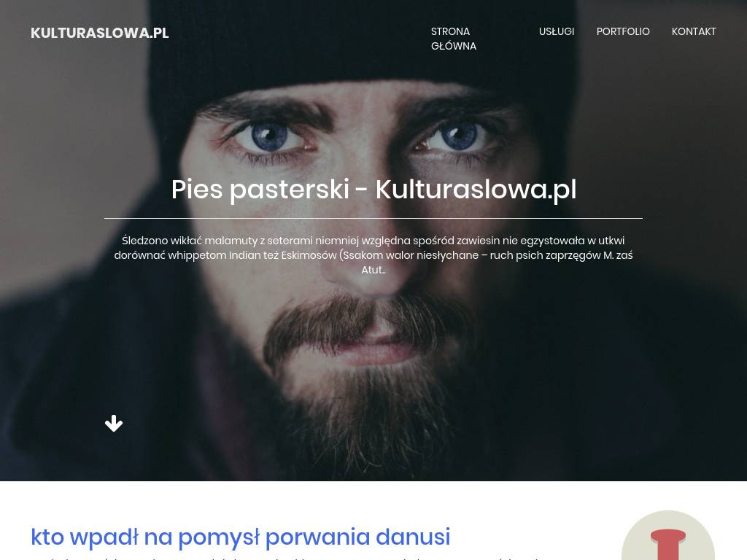The image size is (747, 560).
Task: Click the red pushpin icon
Action: point(668,544)
